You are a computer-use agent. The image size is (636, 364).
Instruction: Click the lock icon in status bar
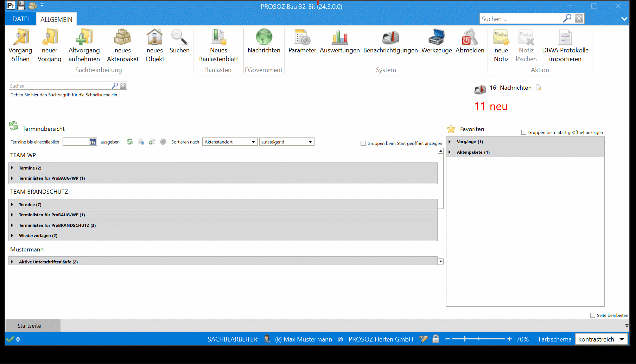tap(436, 339)
